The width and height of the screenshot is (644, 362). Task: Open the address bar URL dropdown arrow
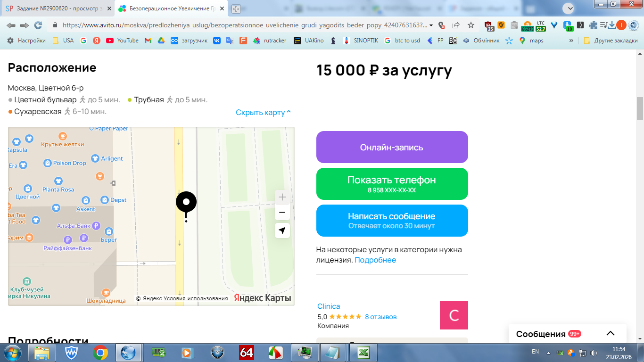(431, 25)
